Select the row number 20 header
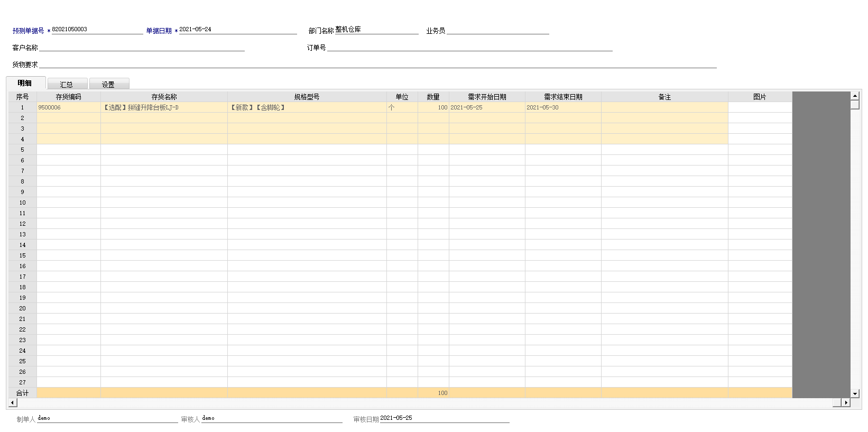 (23, 308)
